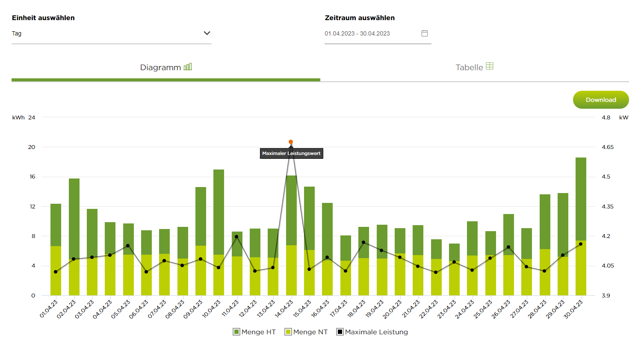This screenshot has height=342, width=644.
Task: Click the table grid icon beside Tabelle
Action: [490, 66]
